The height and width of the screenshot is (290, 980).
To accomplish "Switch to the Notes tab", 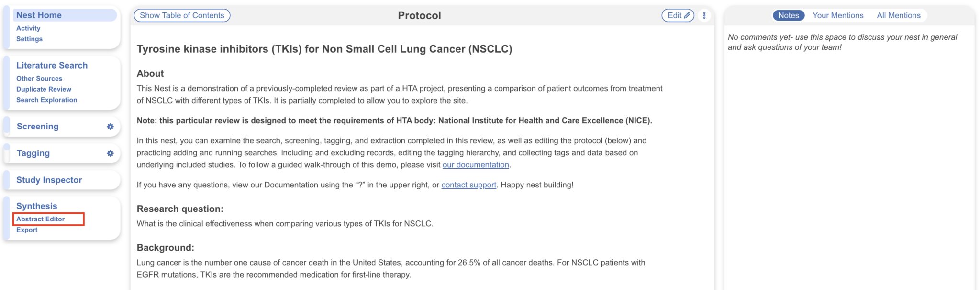I will [788, 15].
